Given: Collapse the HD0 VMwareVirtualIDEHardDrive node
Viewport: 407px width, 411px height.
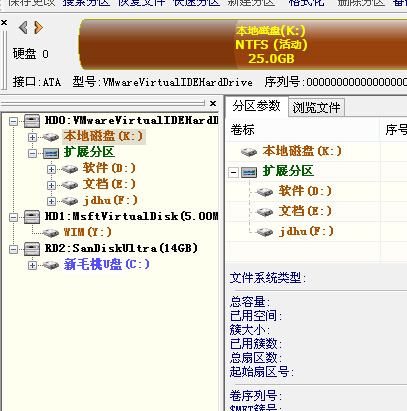Looking at the screenshot, I should coord(13,121).
